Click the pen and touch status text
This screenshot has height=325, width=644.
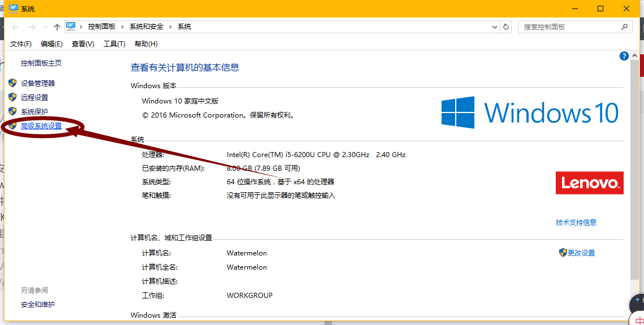click(x=280, y=196)
